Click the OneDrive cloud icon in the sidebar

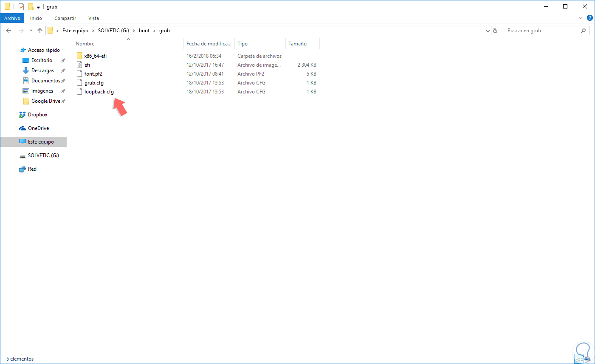[x=23, y=128]
